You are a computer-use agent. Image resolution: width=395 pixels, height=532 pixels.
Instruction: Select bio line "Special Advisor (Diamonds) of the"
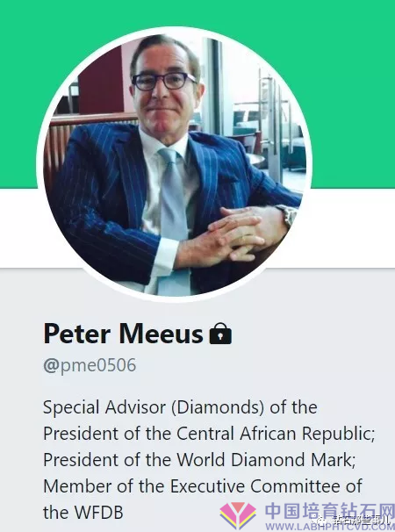coord(180,407)
